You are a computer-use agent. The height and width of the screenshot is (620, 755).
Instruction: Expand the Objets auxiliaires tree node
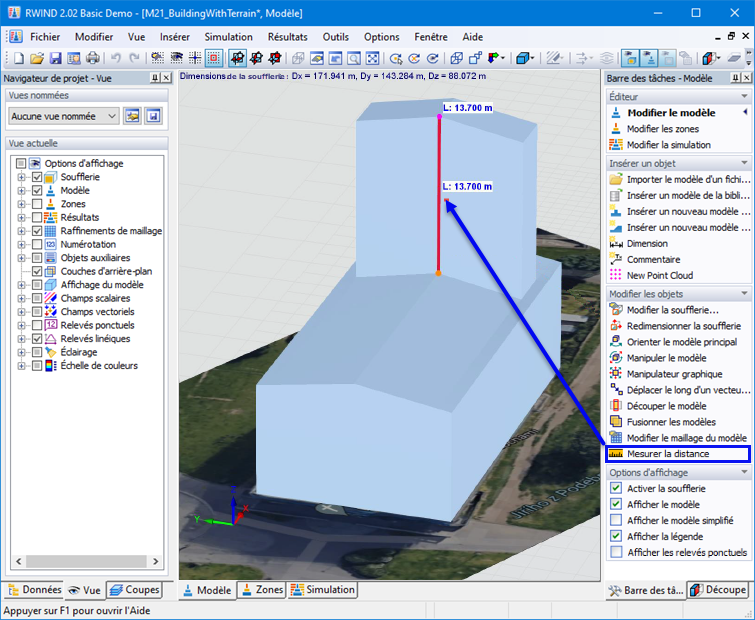(21, 258)
